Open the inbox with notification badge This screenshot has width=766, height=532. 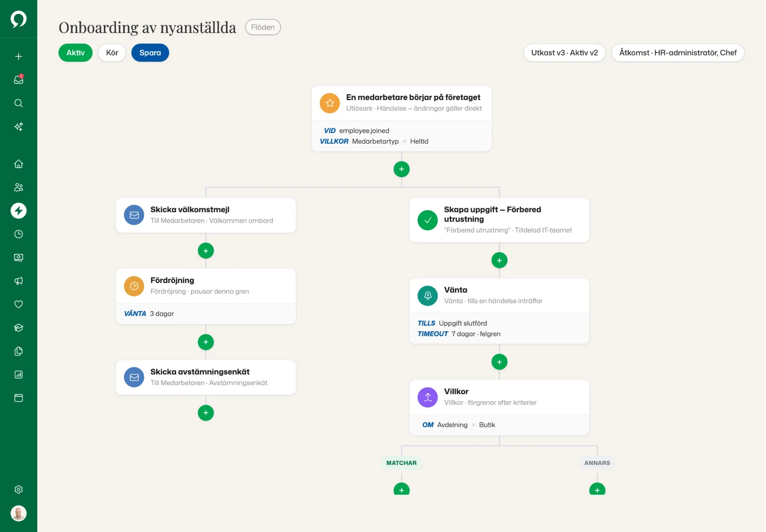pyautogui.click(x=19, y=80)
